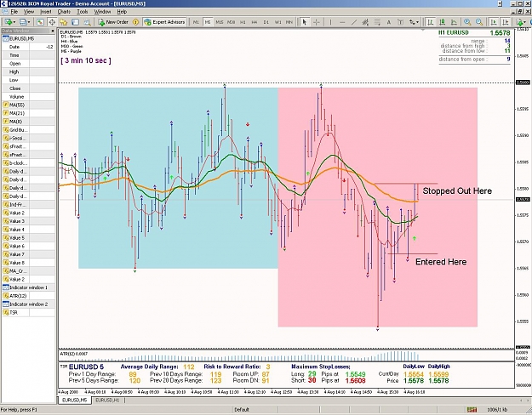Screen dimensions: 532x415
Task: Close the Data Window panel
Action: click(x=53, y=31)
